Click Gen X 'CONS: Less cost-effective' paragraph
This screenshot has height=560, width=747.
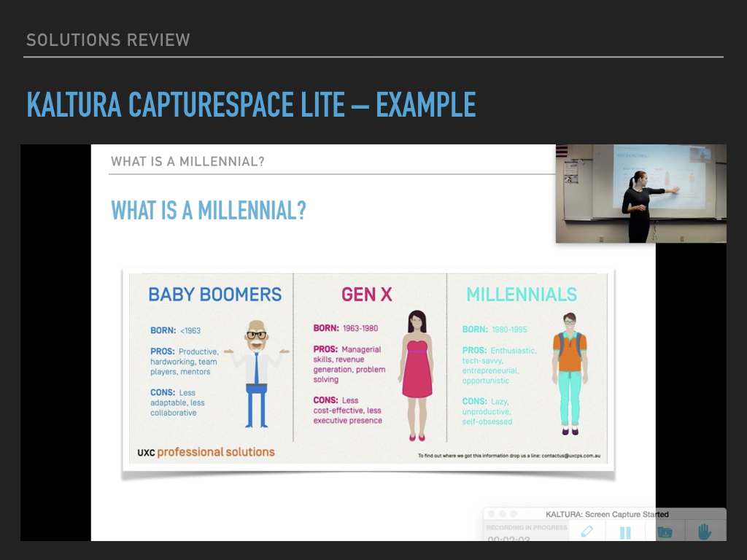[x=347, y=410]
